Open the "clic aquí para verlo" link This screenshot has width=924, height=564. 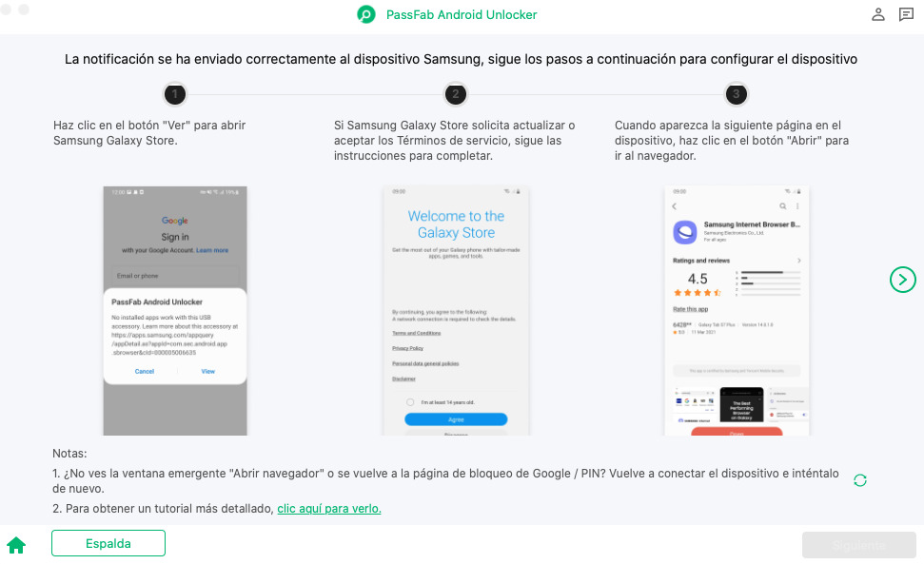tap(329, 509)
